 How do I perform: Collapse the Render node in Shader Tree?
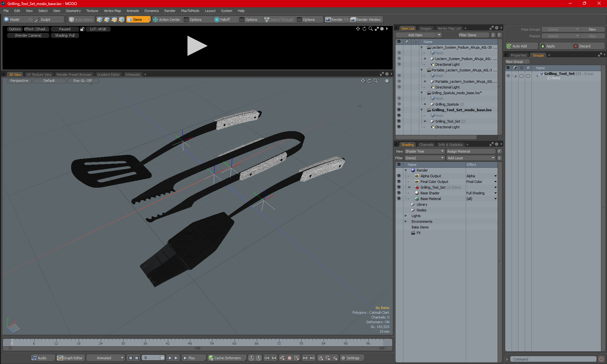406,170
